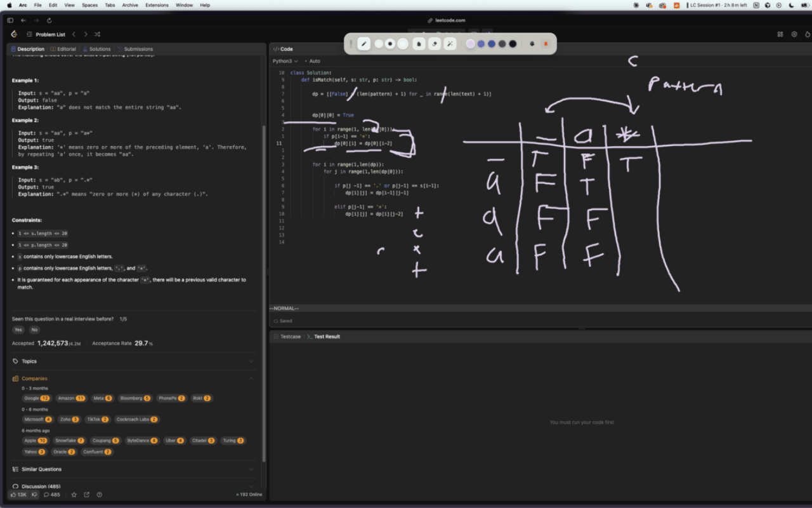Open the layout settings icon in top right

click(780, 34)
